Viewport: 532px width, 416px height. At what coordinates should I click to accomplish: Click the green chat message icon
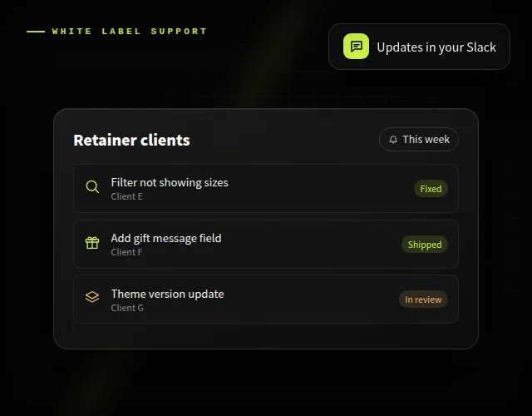[356, 47]
